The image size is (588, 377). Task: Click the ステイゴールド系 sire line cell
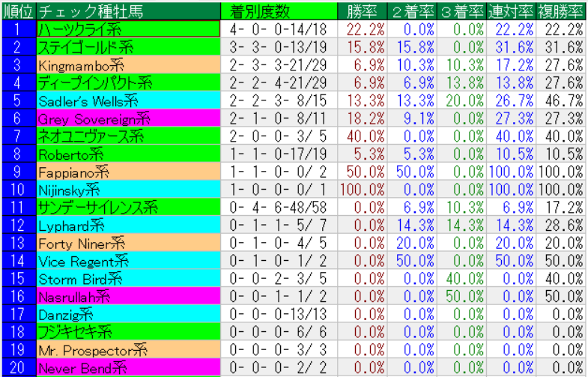(127, 47)
